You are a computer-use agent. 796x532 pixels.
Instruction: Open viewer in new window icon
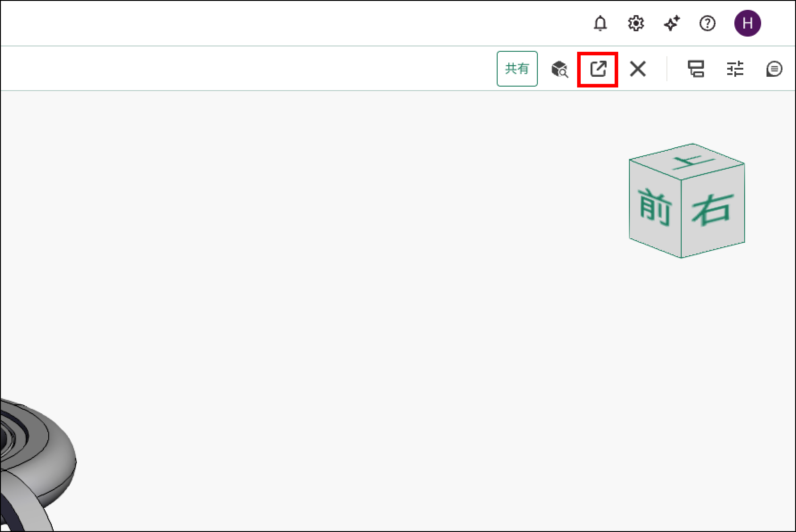click(x=598, y=69)
